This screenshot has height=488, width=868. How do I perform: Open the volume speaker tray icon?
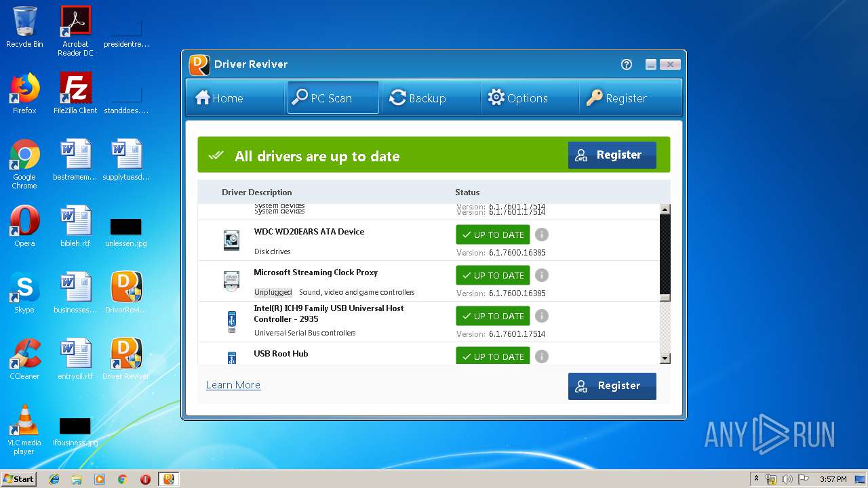click(787, 479)
